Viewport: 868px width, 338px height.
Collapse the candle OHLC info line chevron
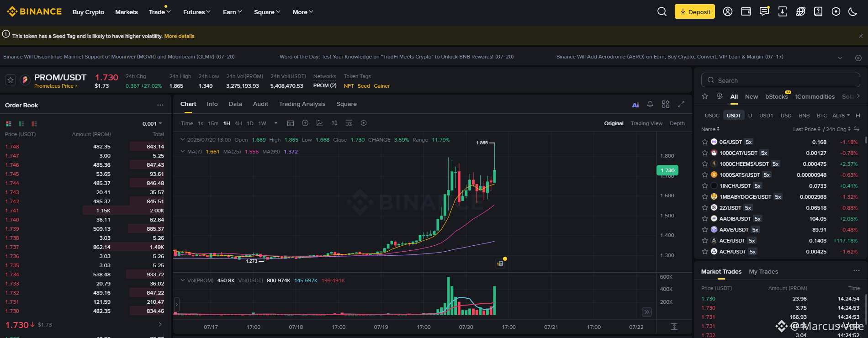pyautogui.click(x=183, y=140)
